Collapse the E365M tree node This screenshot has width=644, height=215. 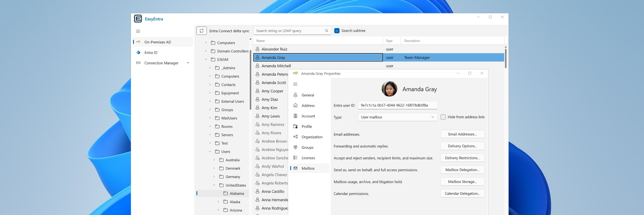coord(206,59)
